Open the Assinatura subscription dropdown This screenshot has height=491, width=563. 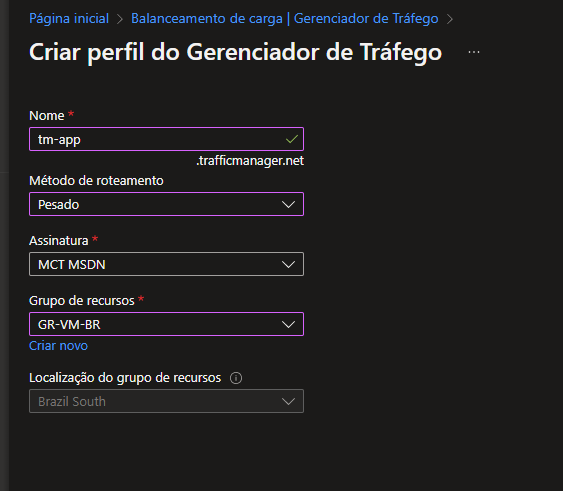(x=166, y=264)
